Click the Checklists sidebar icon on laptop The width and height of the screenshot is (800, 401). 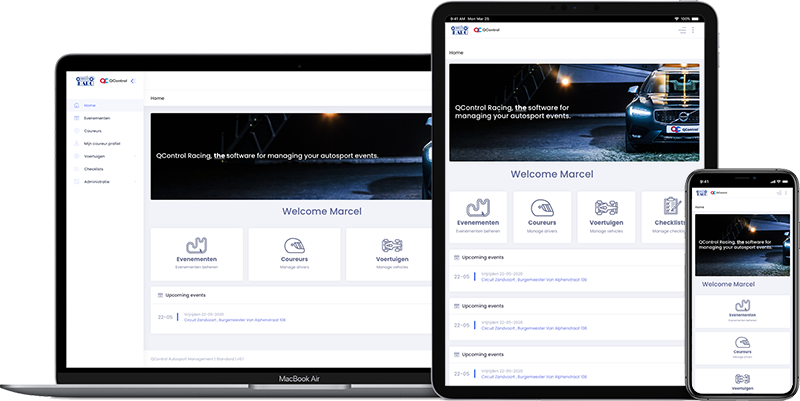[77, 169]
